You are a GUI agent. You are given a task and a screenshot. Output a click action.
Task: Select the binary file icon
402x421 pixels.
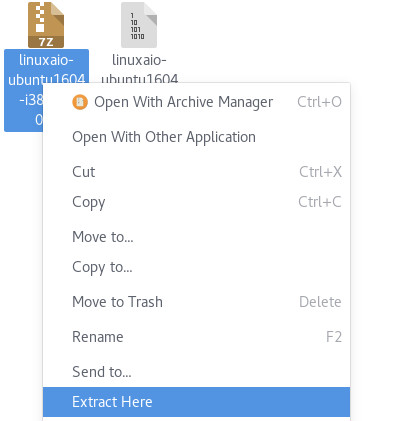click(x=139, y=25)
